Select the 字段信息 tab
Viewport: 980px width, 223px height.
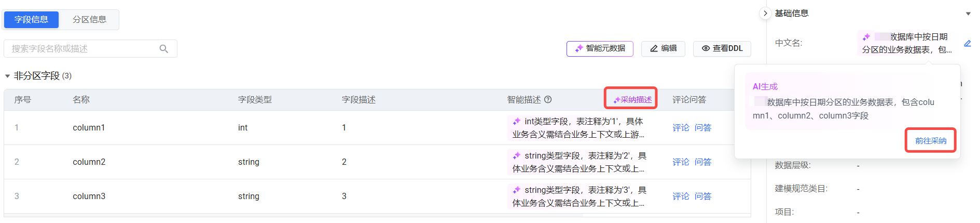click(31, 20)
